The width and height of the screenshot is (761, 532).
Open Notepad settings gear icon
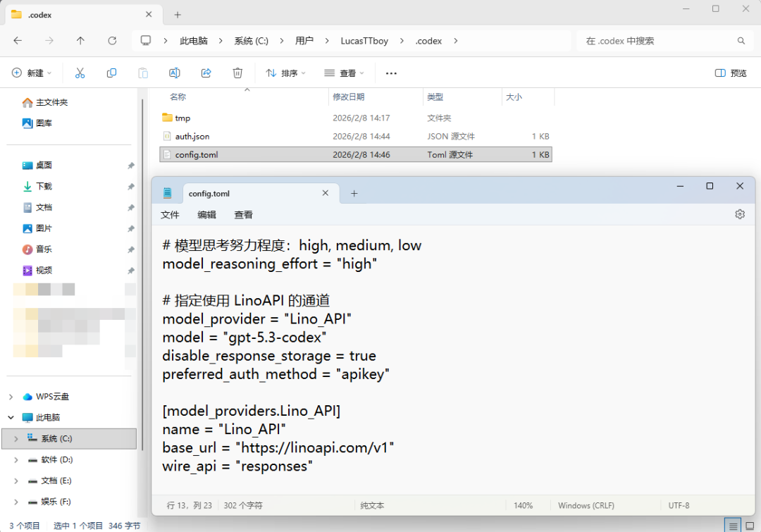click(x=740, y=214)
